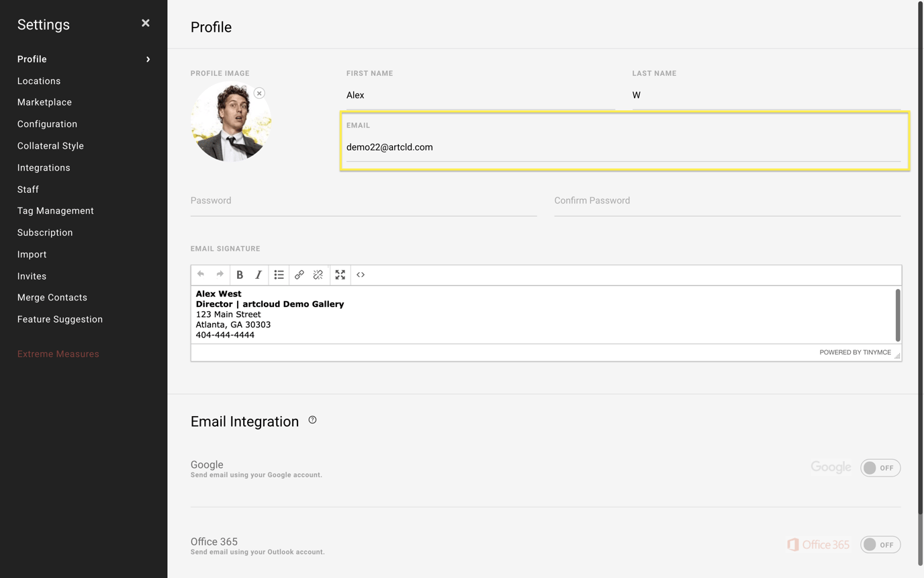Navigate to Tag Management settings

click(x=55, y=210)
